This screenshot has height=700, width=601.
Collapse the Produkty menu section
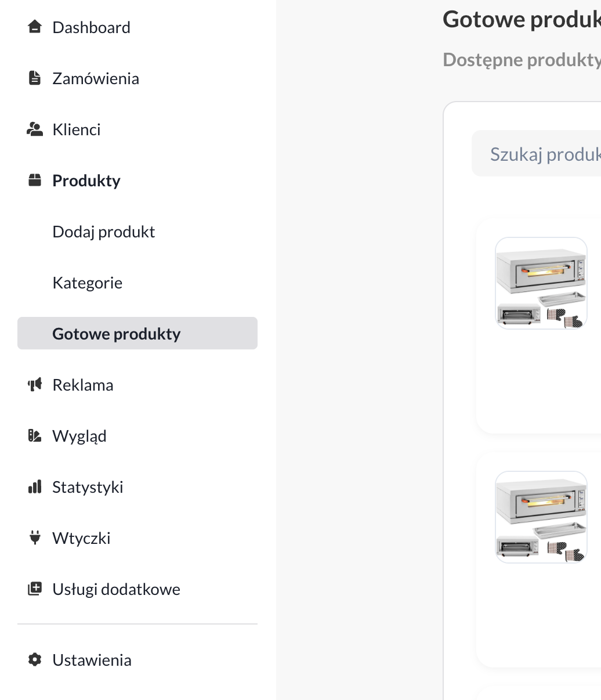pyautogui.click(x=86, y=181)
